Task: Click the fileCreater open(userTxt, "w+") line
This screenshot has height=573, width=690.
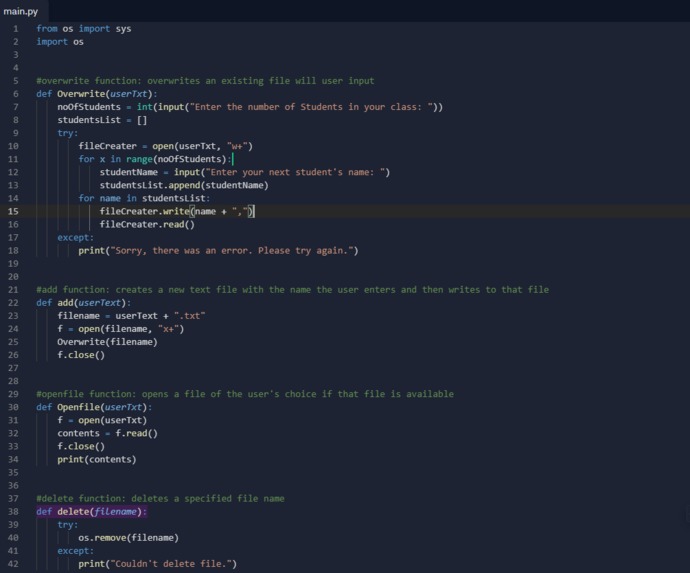Action: pyautogui.click(x=165, y=146)
